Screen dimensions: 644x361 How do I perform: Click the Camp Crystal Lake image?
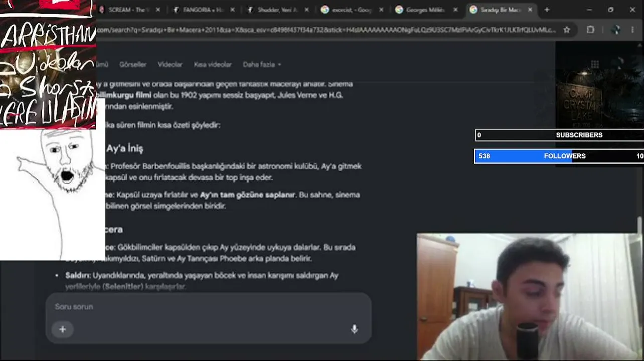(599, 85)
